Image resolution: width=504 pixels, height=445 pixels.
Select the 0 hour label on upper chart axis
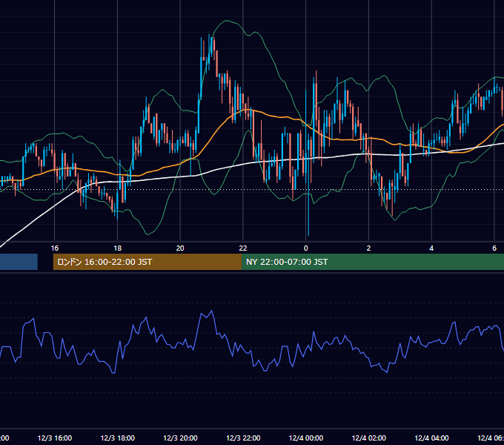pyautogui.click(x=305, y=248)
